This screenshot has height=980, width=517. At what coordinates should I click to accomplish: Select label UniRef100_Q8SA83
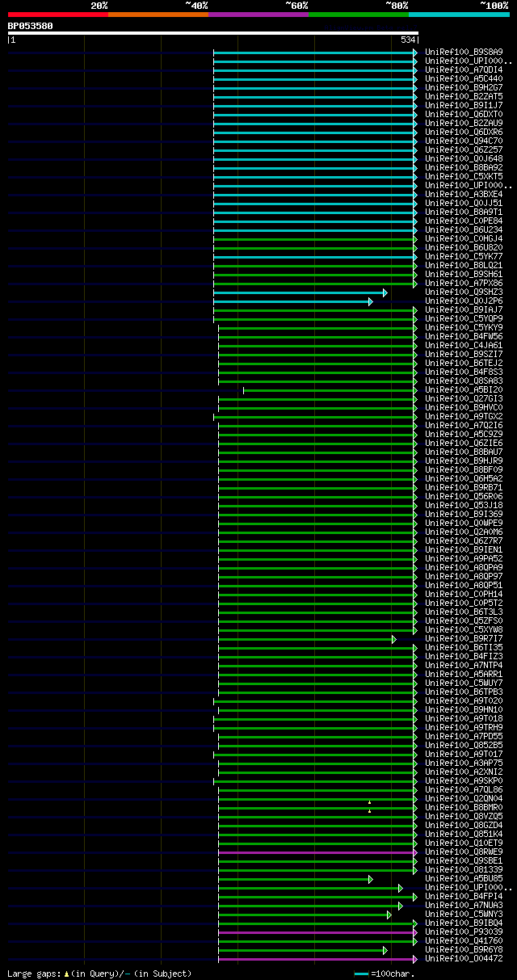464,381
